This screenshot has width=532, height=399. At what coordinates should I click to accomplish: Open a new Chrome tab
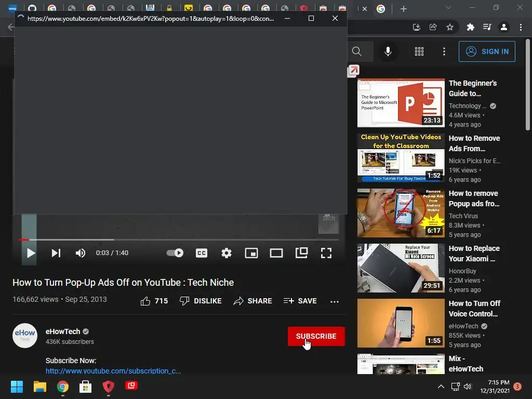pos(403,9)
